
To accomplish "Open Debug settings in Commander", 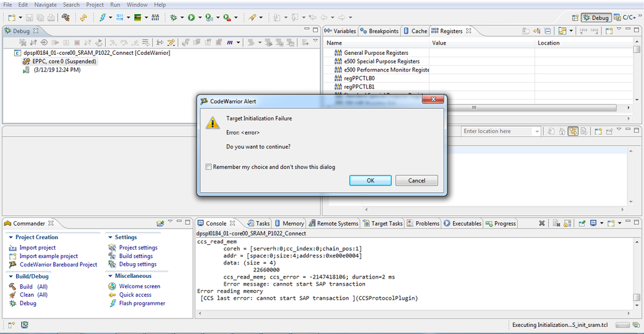I will coord(137,264).
